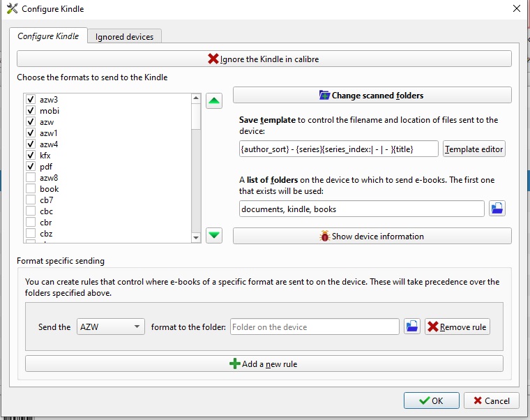The image size is (530, 420).
Task: Toggle the azw format checkbox
Action: point(31,121)
